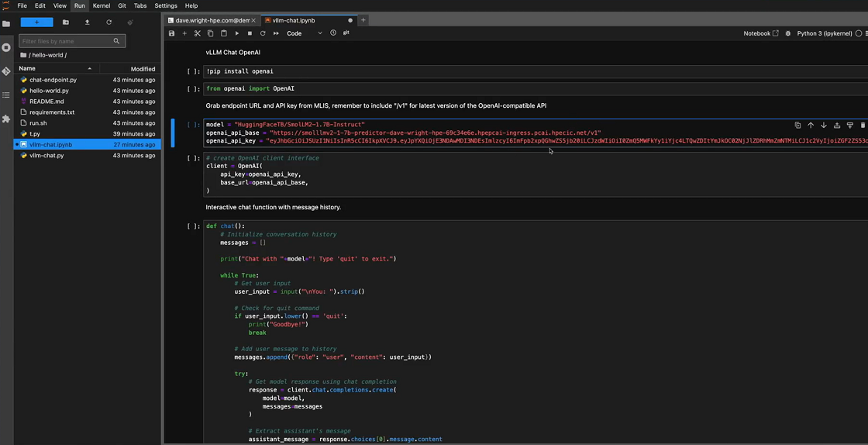Click the clock icon in notebook toolbar

(333, 33)
